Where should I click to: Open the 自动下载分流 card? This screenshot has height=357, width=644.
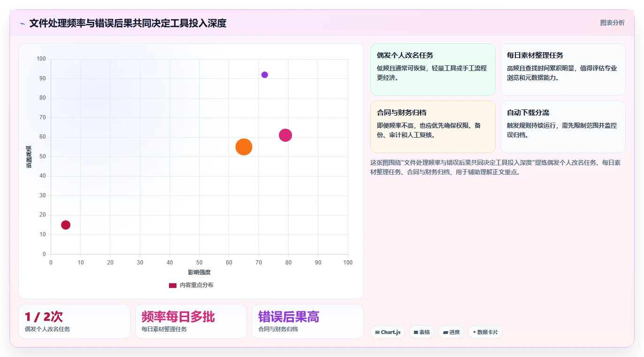click(x=563, y=127)
